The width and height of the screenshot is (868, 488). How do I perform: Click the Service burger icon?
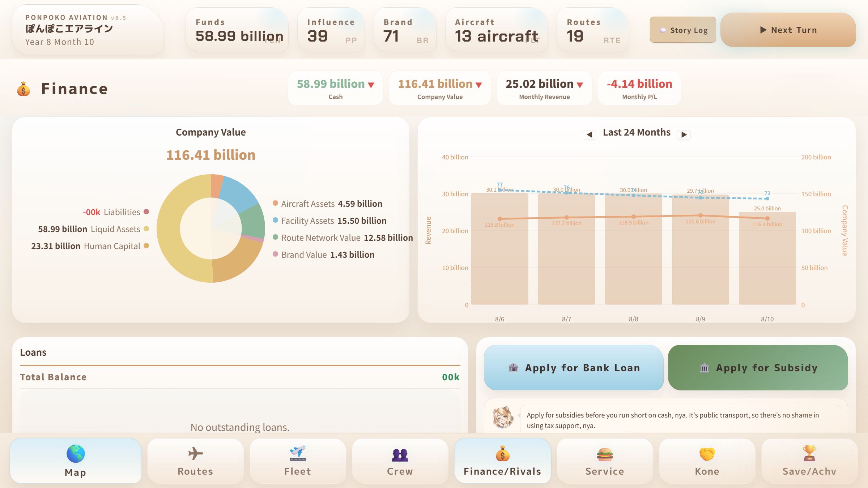click(x=605, y=454)
